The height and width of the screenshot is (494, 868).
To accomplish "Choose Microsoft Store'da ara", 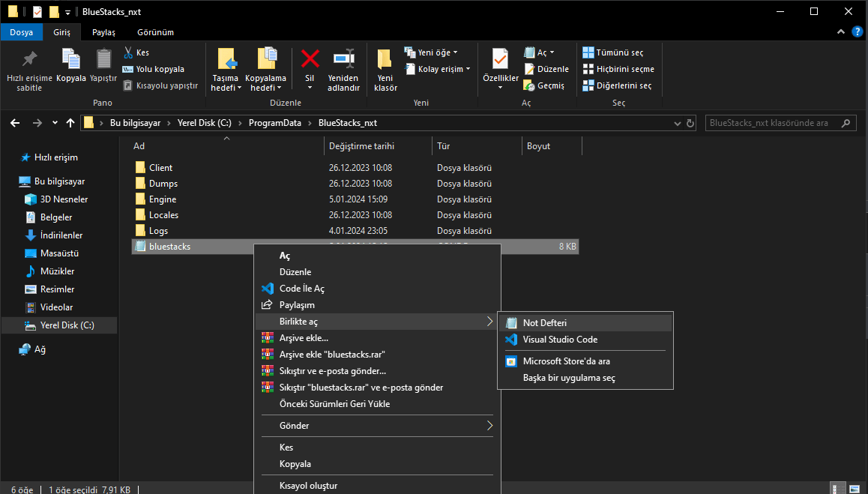I will [x=585, y=361].
